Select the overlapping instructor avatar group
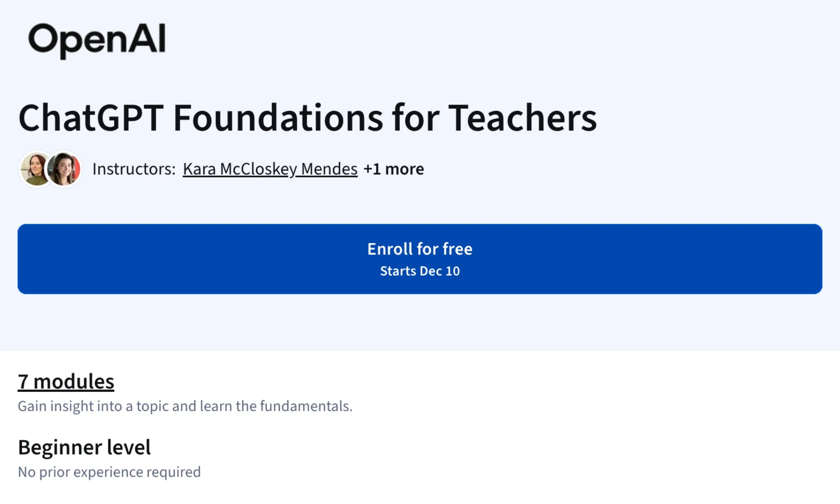This screenshot has width=840, height=504. click(50, 170)
